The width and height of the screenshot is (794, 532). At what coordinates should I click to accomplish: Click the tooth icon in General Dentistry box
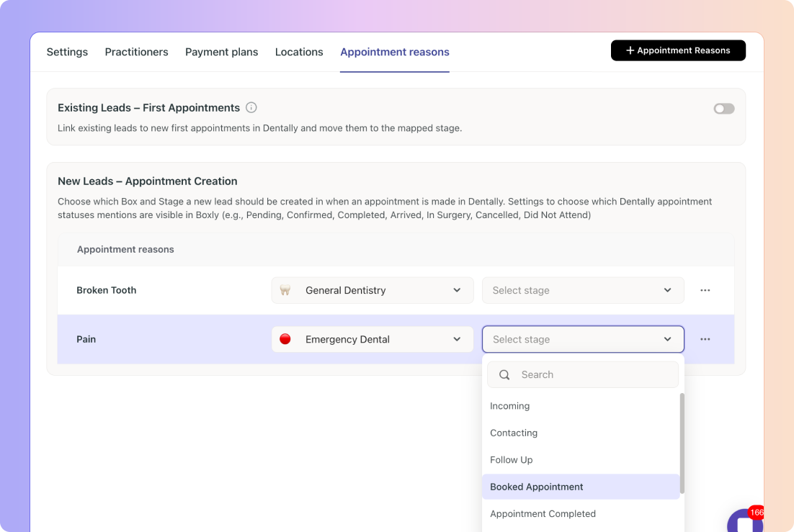coord(285,290)
